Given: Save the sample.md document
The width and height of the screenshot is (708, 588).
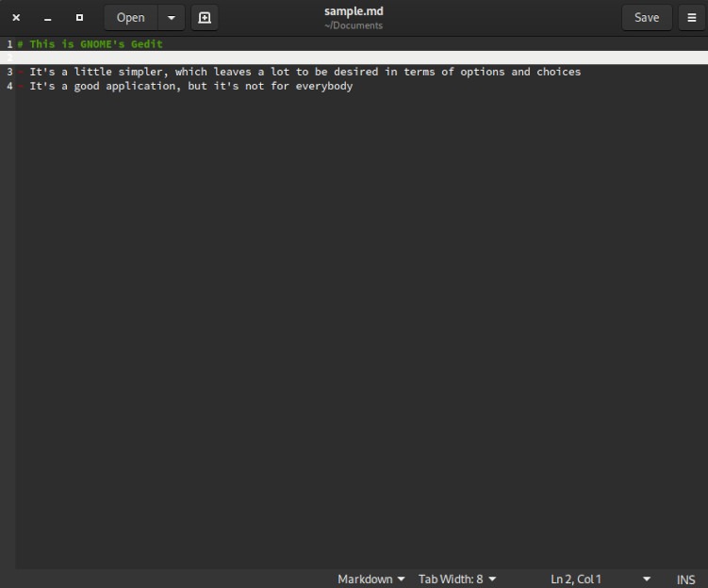Looking at the screenshot, I should coord(646,17).
